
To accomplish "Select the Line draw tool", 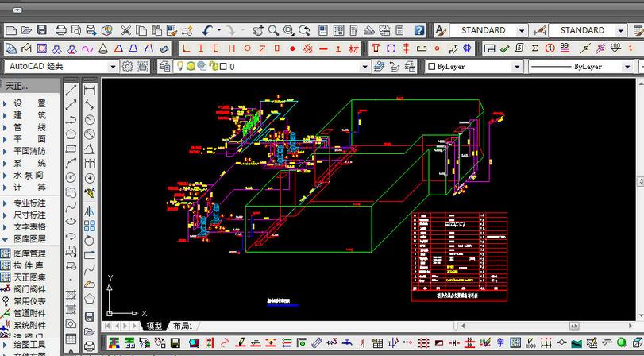I will (71, 90).
